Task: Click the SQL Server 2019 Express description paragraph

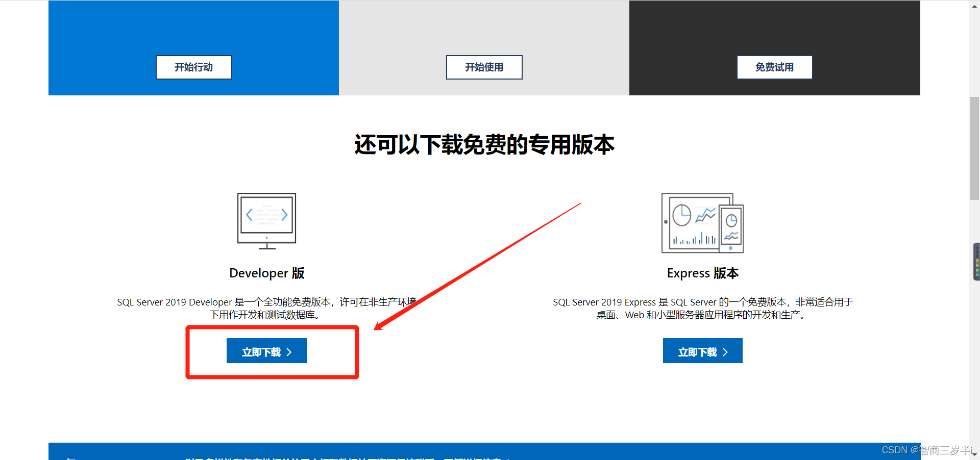Action: pyautogui.click(x=703, y=309)
